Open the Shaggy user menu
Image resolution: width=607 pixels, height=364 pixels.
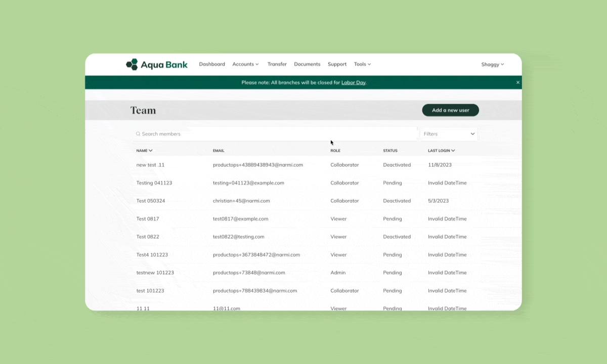pos(493,64)
